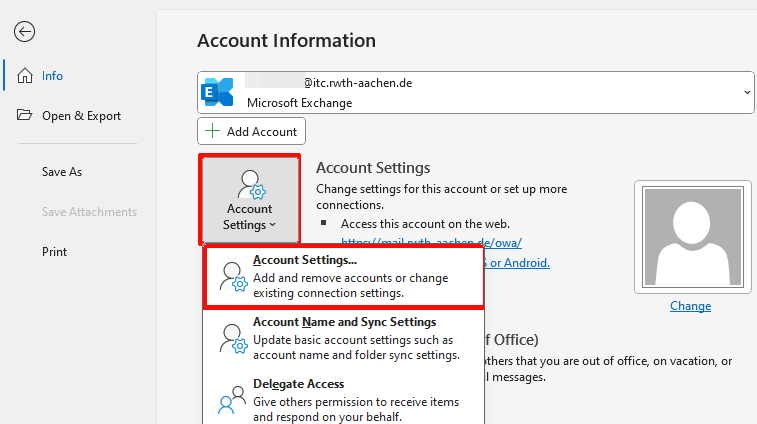
Task: Click the person-gear icon beside Account Name and Sync Settings
Action: (x=233, y=339)
